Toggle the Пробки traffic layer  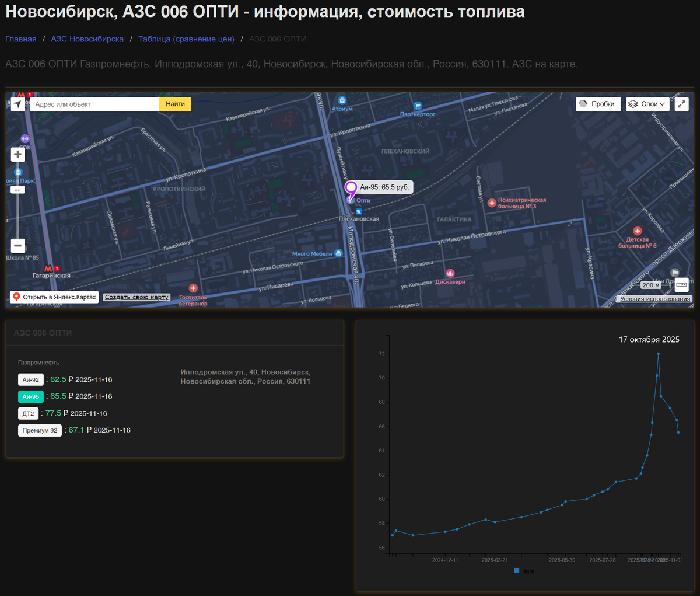[x=598, y=104]
